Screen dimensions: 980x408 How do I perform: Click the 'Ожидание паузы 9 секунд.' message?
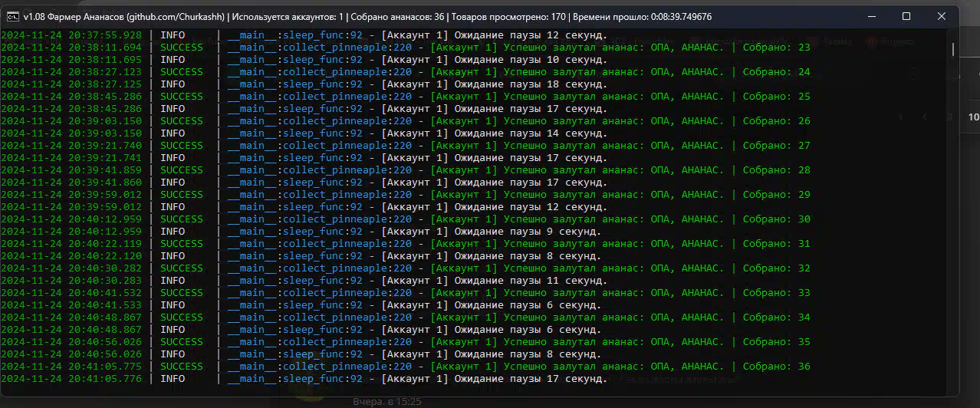(528, 232)
